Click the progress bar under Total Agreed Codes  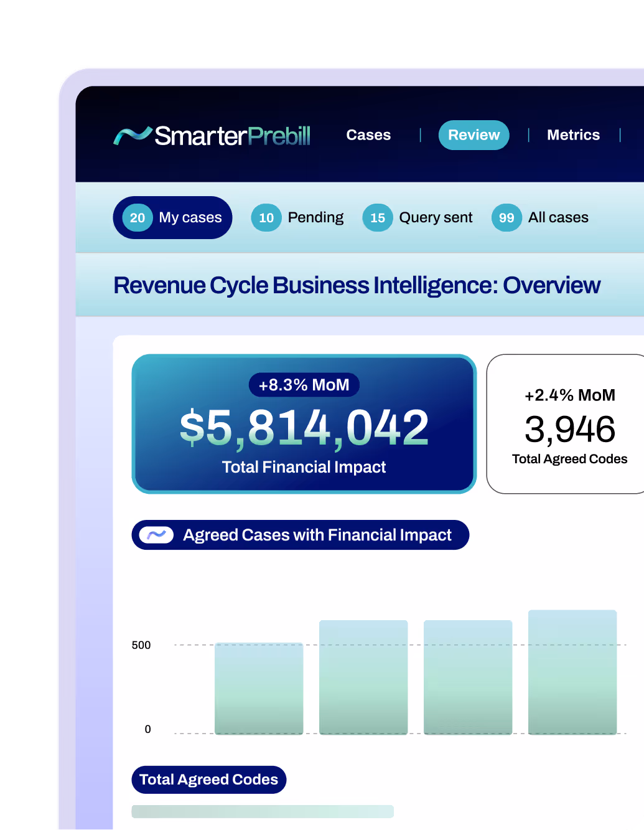[x=263, y=811]
